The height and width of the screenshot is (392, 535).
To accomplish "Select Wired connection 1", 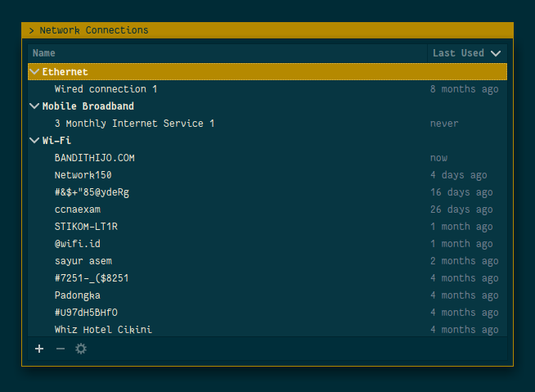I will 106,89.
